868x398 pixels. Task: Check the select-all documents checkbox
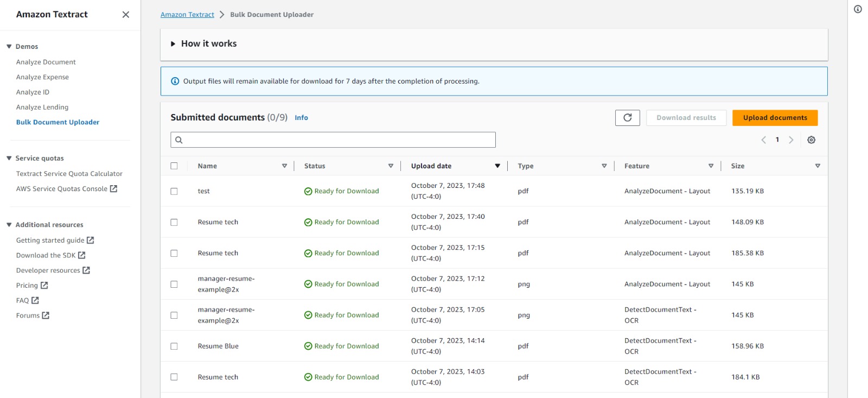click(x=174, y=166)
